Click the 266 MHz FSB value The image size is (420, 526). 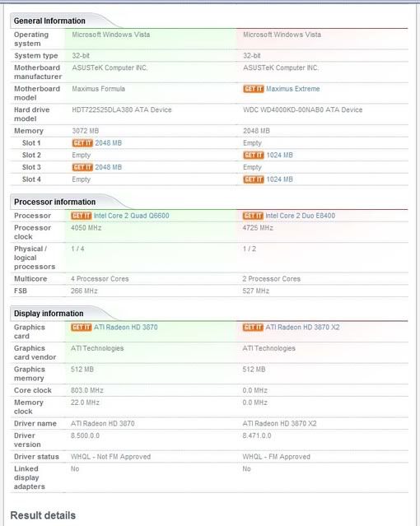tap(84, 291)
